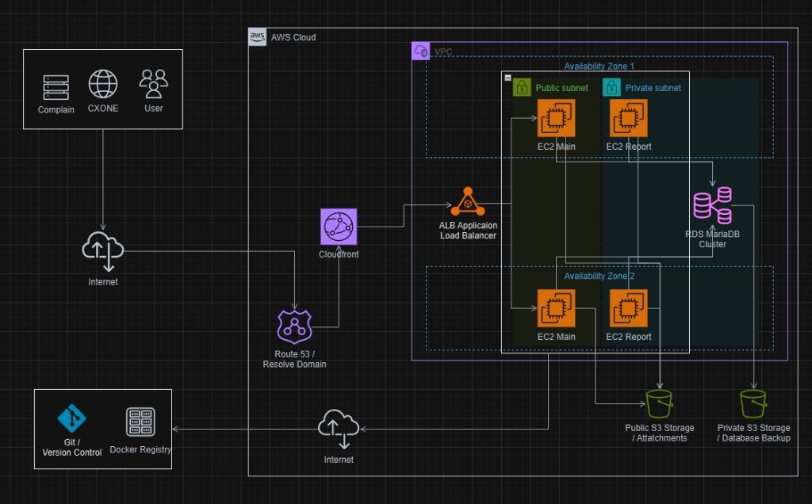812x504 pixels.
Task: Select the Complain server icon
Action: point(56,86)
